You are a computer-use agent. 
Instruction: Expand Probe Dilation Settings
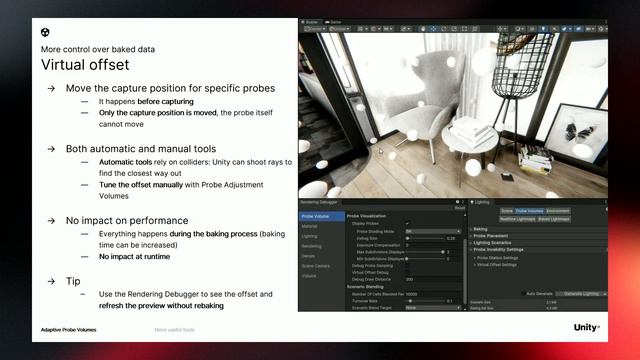point(496,258)
